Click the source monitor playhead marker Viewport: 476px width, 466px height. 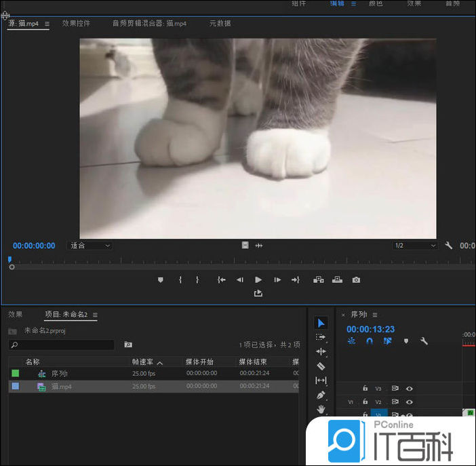10,260
